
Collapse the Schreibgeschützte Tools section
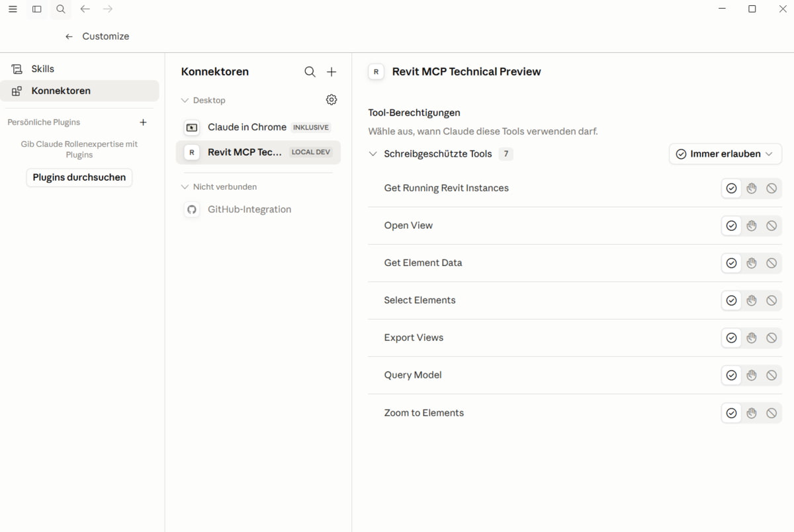pyautogui.click(x=373, y=154)
